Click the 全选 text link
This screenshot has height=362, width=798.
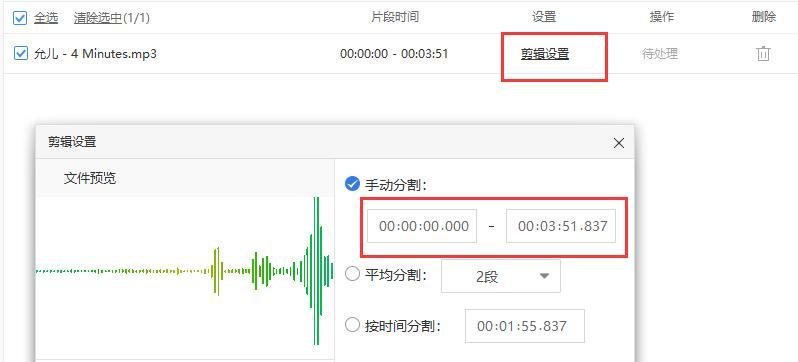click(46, 18)
